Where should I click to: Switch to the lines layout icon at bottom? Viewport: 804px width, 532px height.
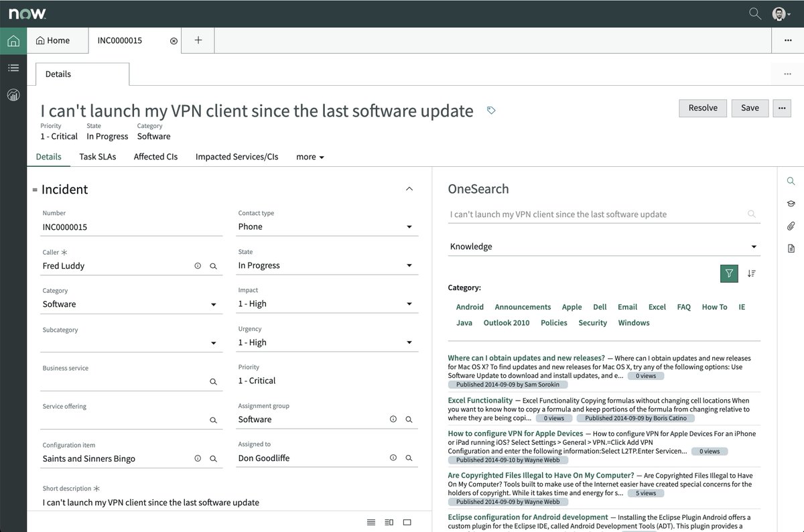click(x=371, y=522)
